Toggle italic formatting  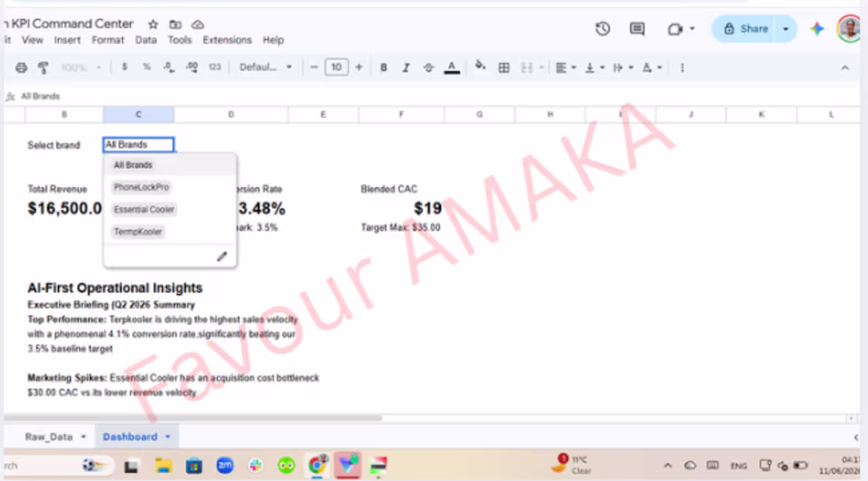[406, 68]
